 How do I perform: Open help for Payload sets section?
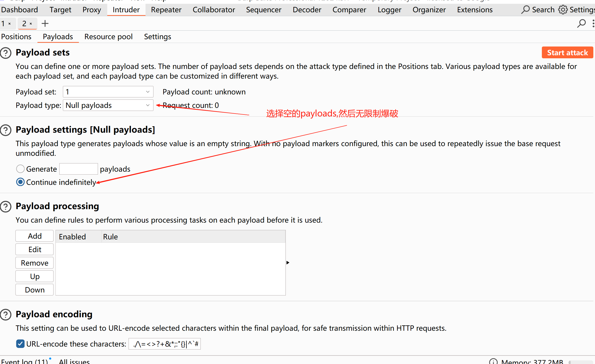click(6, 53)
